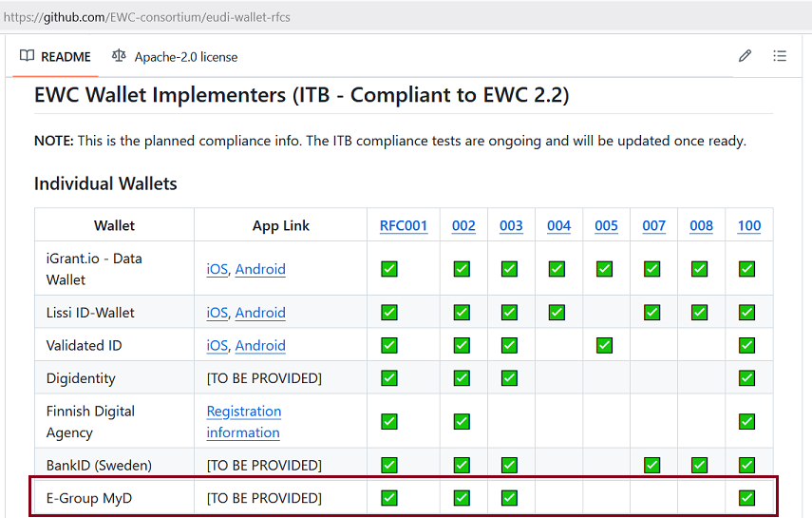Screen dimensions: 812x518
Task: Click Lissi ID-Wallet 004 check mark
Action: tap(557, 312)
